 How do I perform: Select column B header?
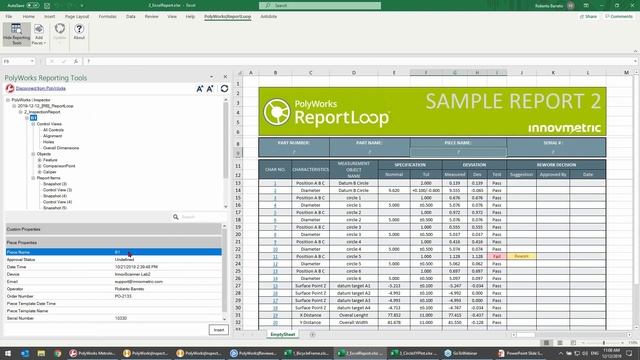[x=276, y=73]
